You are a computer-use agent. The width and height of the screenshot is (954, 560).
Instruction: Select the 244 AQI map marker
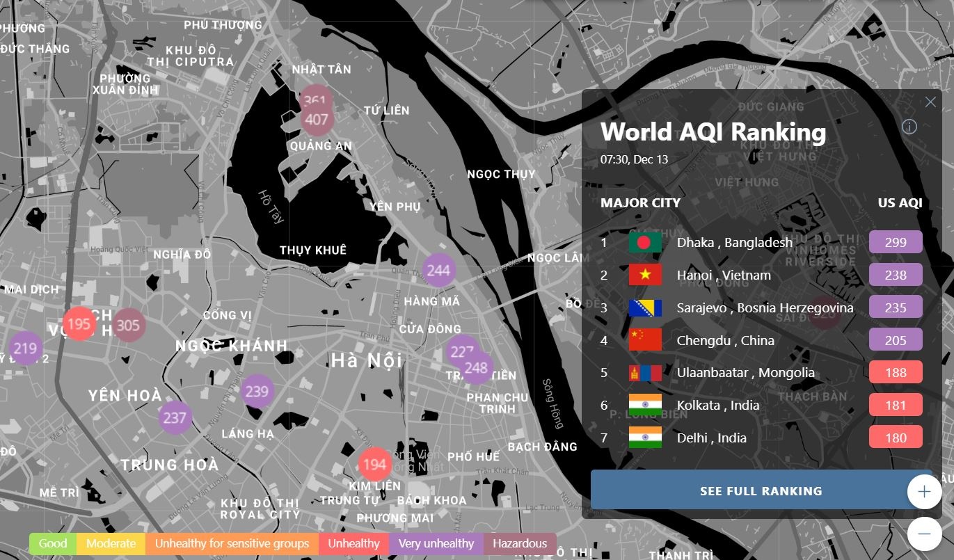pos(438,271)
